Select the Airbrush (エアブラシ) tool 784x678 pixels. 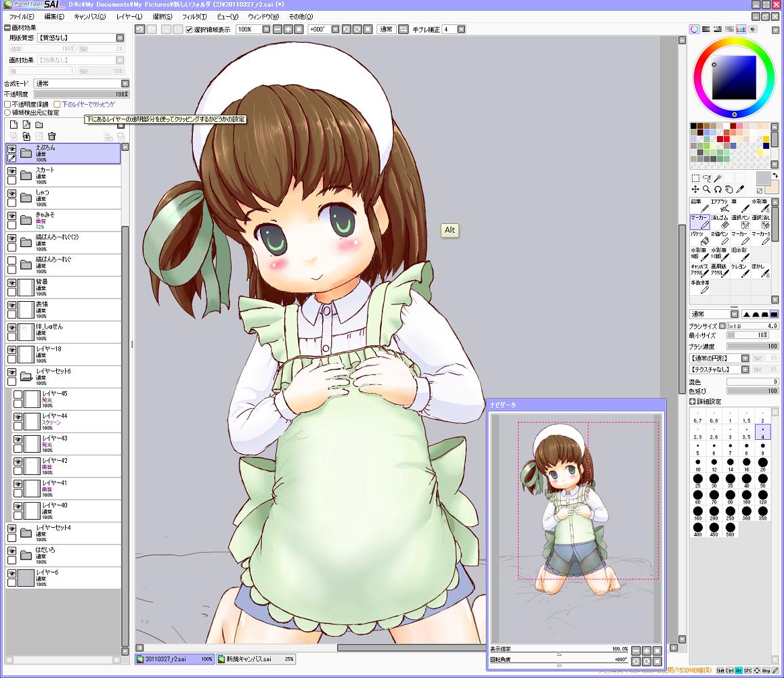pyautogui.click(x=720, y=205)
